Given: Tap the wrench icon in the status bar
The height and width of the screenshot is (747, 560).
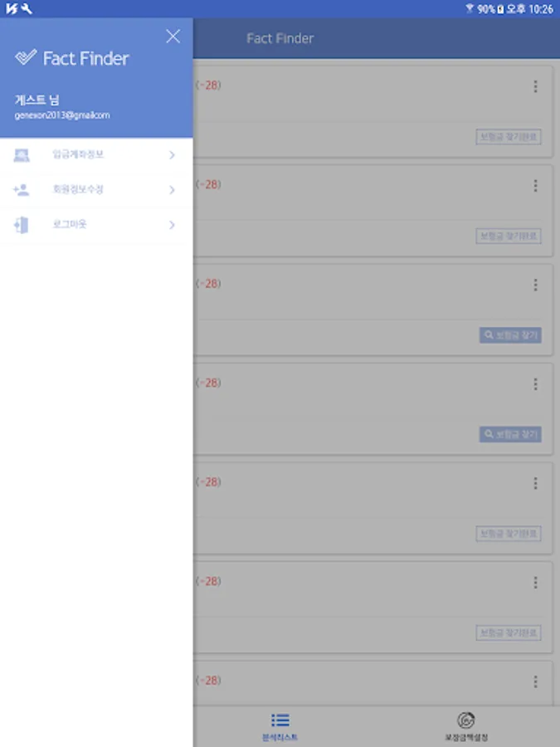Looking at the screenshot, I should click(x=27, y=8).
